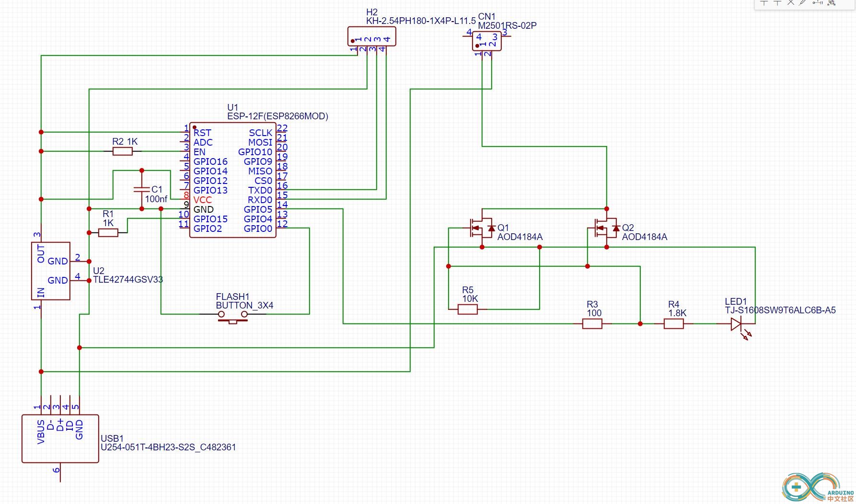Click the GND pin label on U1
The height and width of the screenshot is (504, 856).
tap(204, 209)
